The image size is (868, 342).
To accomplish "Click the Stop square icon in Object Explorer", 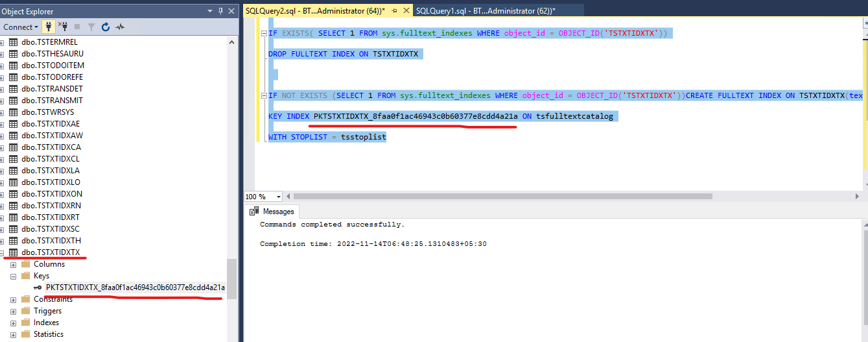I will [x=77, y=27].
